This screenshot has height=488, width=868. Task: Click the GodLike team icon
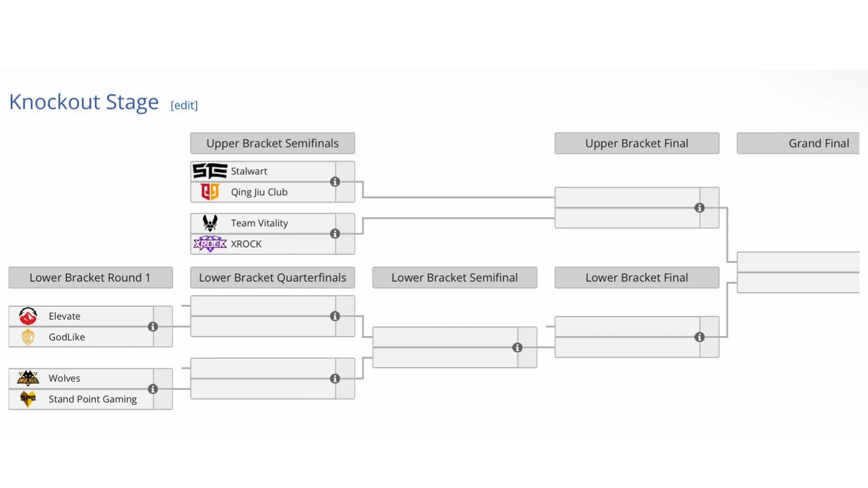click(x=28, y=337)
